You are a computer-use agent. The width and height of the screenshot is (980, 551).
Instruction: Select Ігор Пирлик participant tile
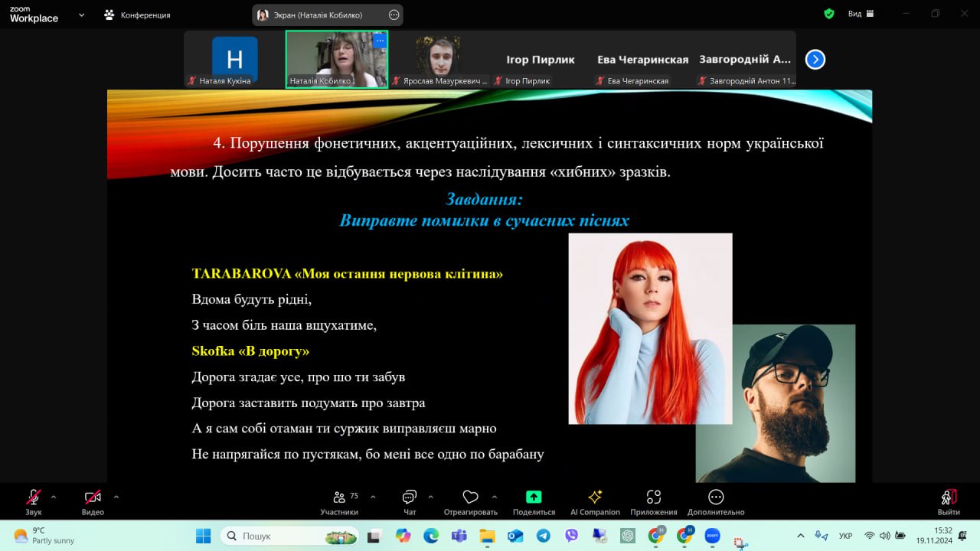point(541,59)
